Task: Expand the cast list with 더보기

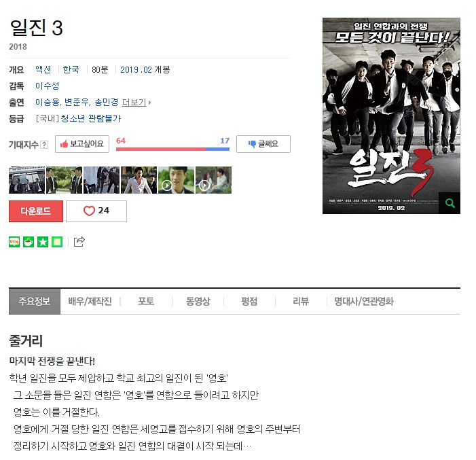Action: pos(136,103)
